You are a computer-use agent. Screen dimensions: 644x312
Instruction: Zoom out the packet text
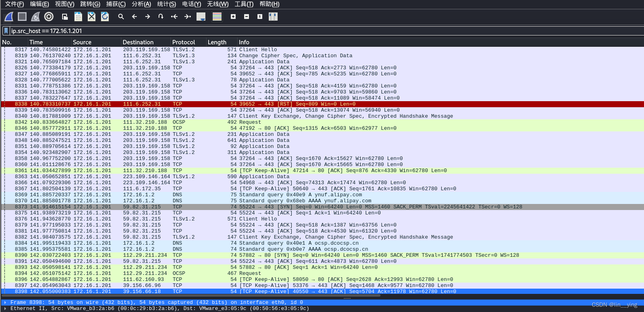pyautogui.click(x=247, y=17)
